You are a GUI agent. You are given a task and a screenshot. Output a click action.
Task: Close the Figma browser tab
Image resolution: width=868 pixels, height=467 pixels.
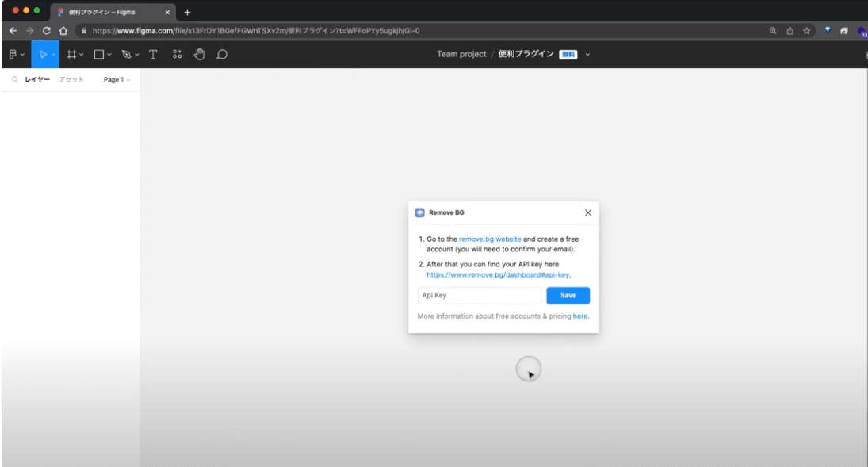click(x=167, y=12)
